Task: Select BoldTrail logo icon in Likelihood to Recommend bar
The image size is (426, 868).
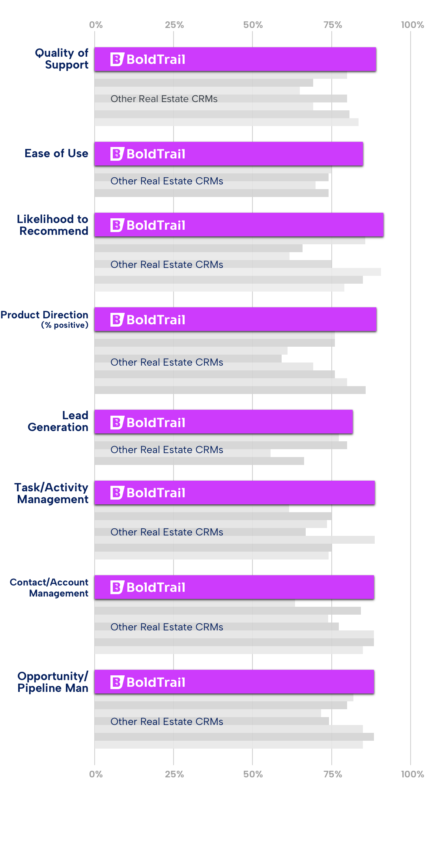Action: tap(117, 225)
